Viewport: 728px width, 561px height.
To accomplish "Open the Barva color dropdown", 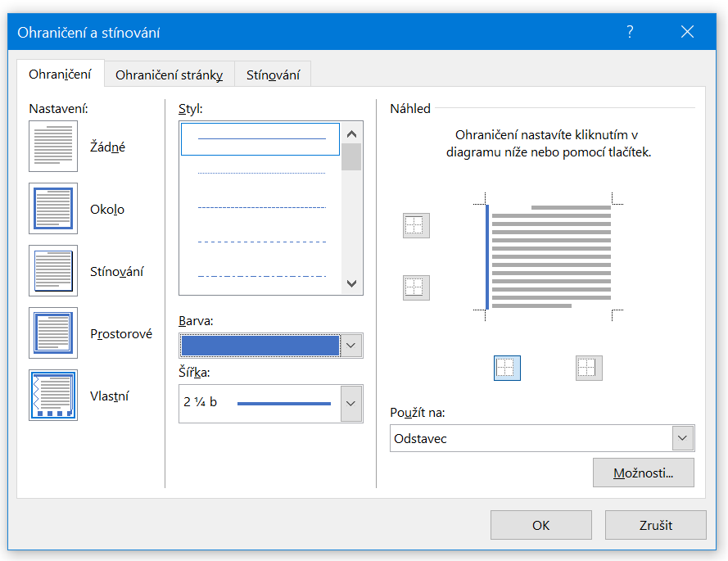I will (x=351, y=346).
